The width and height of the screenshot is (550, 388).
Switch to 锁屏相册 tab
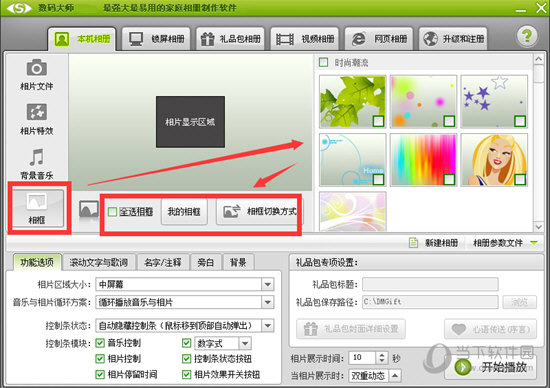click(156, 39)
